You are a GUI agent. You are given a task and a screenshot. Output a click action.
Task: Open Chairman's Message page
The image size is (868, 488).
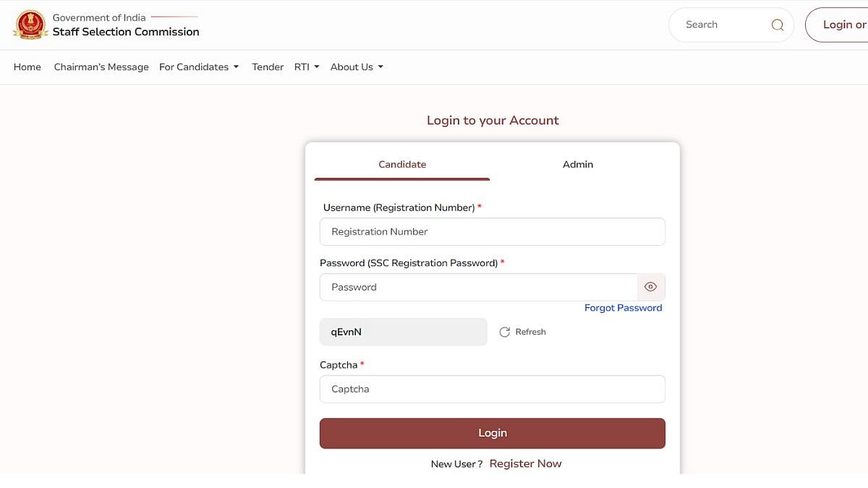click(101, 67)
